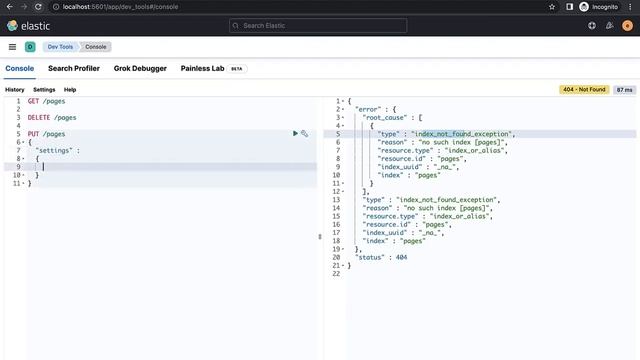
Task: Toggle the hamburger navigation menu
Action: click(x=12, y=47)
